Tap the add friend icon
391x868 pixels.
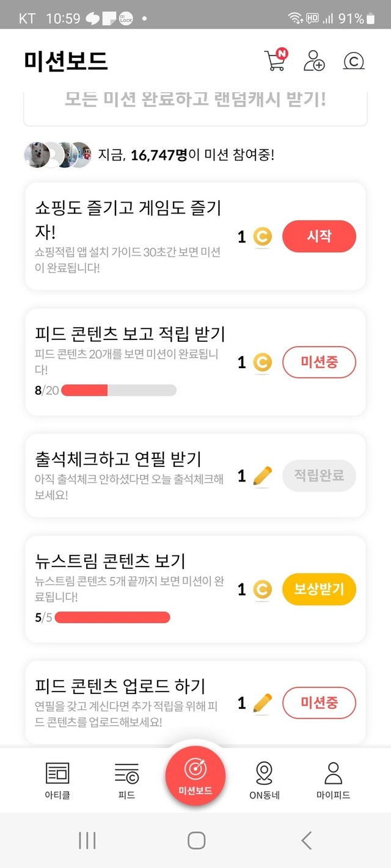tap(314, 60)
